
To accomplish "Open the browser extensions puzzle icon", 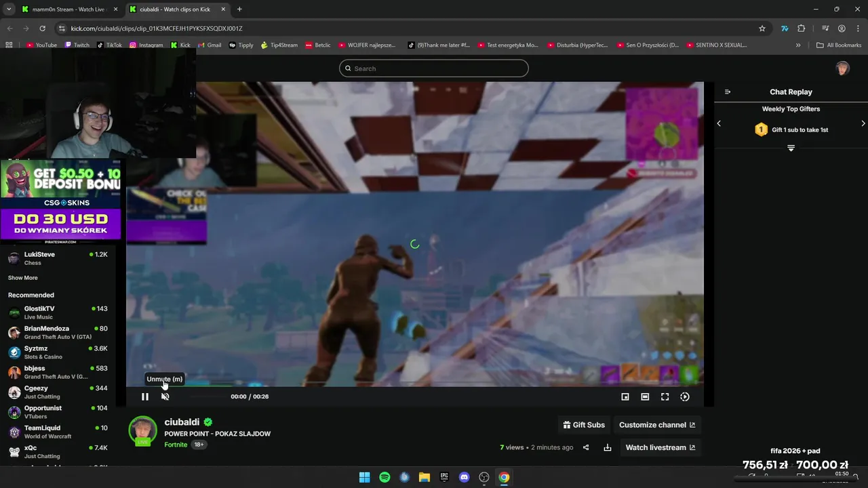I will 802,28.
